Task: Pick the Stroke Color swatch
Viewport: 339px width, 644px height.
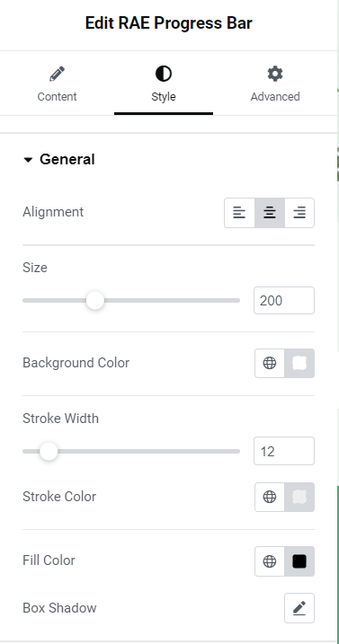Action: pos(299,497)
